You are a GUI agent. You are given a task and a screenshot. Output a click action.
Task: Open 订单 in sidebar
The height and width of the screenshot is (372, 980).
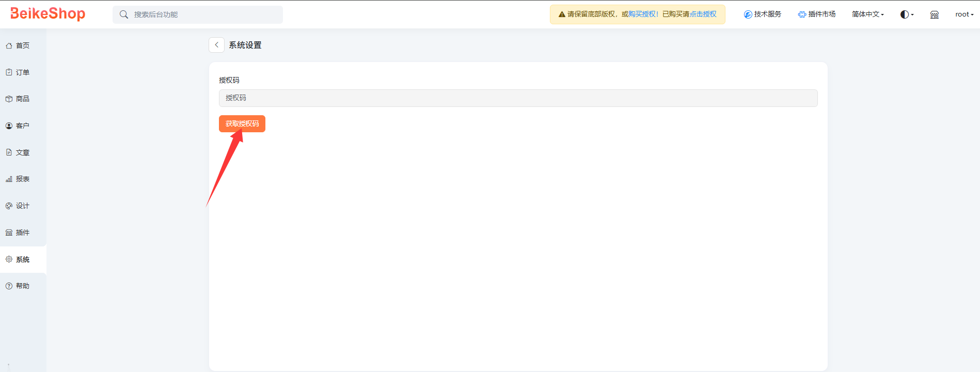(23, 72)
